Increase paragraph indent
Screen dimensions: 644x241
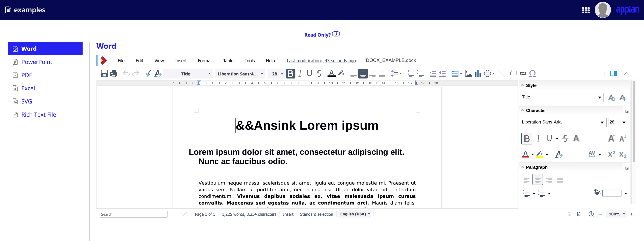tap(433, 74)
